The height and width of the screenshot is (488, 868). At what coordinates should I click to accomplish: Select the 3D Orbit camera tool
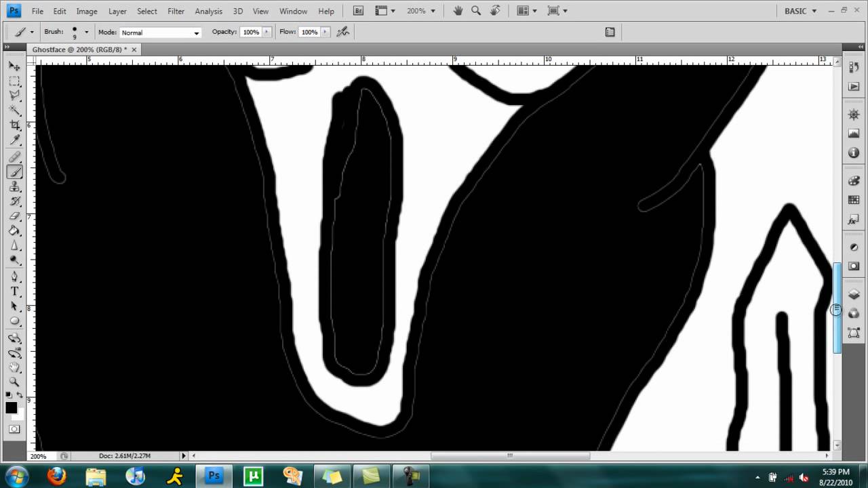click(14, 353)
